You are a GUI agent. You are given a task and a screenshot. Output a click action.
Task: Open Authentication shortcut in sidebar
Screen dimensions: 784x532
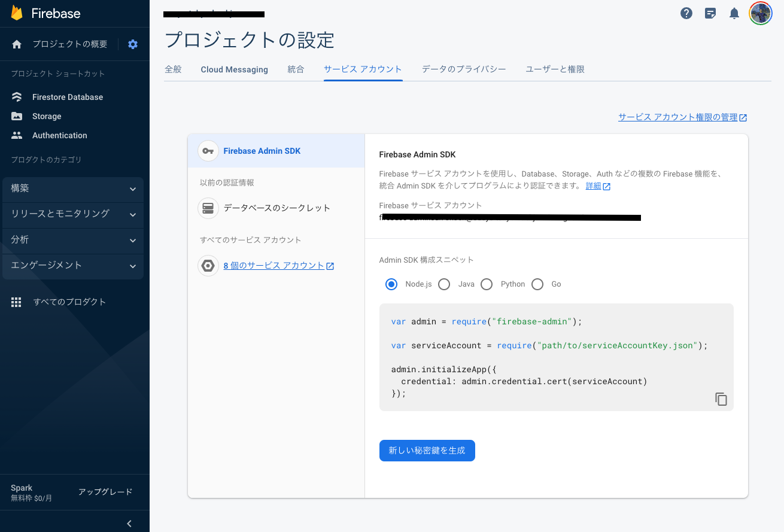pos(60,135)
